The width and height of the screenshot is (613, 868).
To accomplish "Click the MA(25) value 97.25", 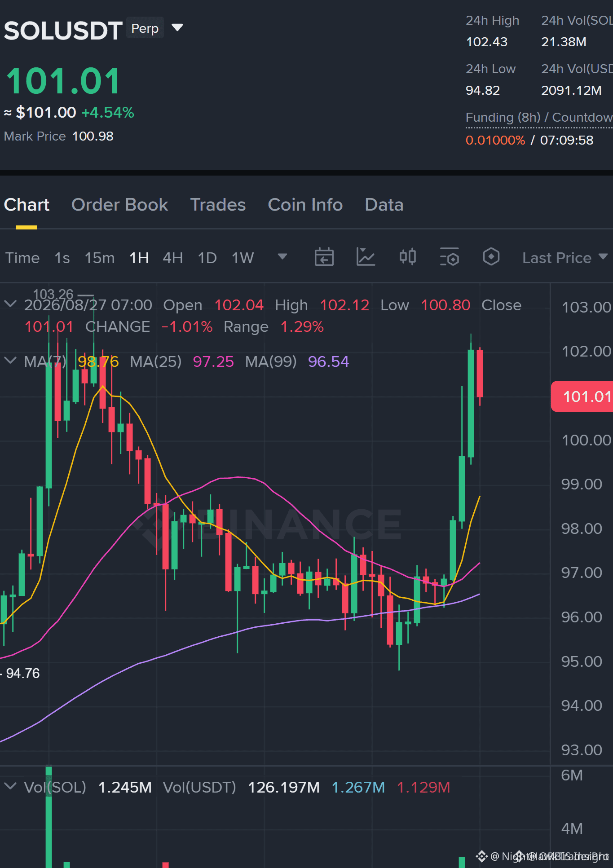I will pos(213,361).
